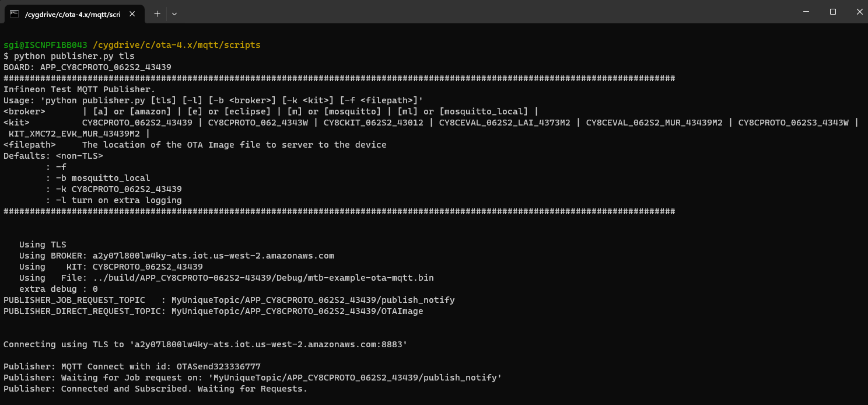Click the mtb-example-ota-mqtt.bin file path line
The image size is (868, 405).
(x=226, y=278)
